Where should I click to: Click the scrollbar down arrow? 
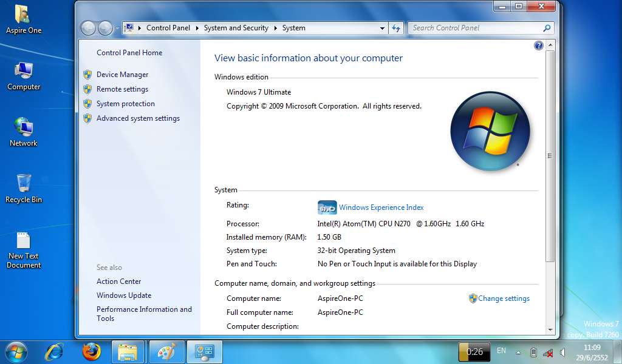pyautogui.click(x=550, y=329)
